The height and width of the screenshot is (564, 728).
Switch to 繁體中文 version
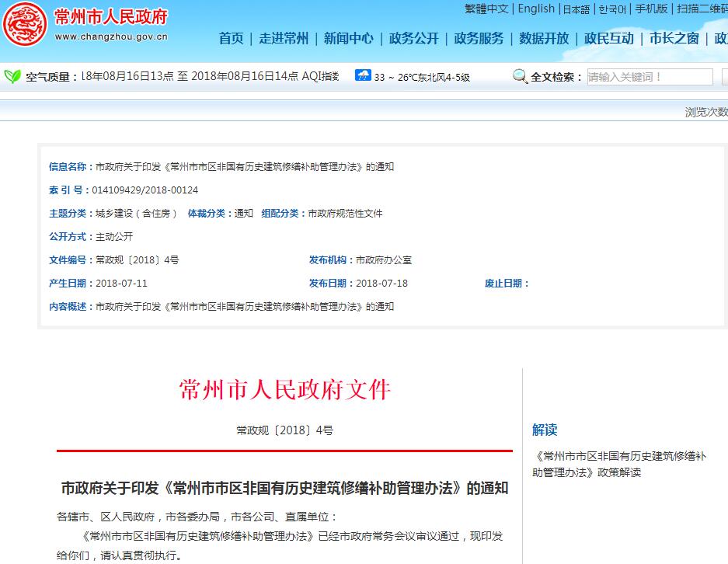(486, 9)
